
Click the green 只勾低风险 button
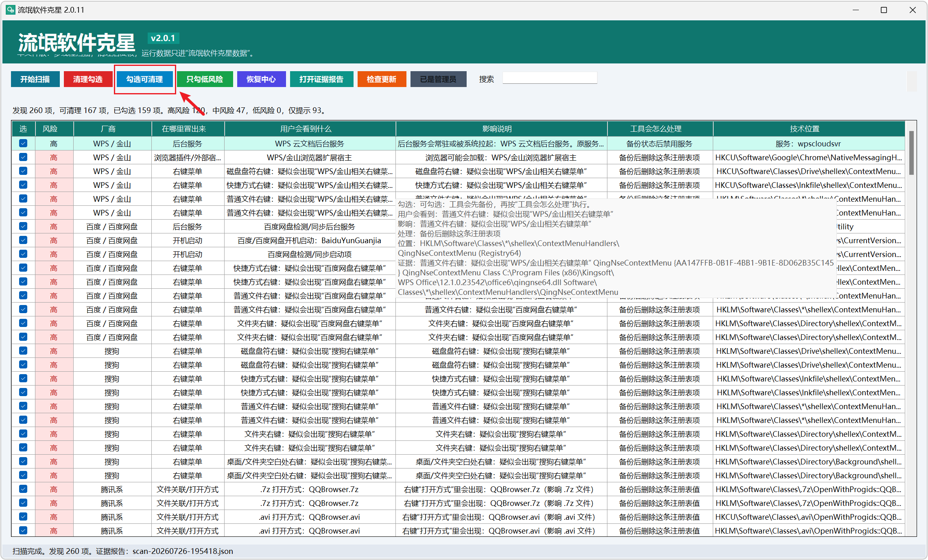[x=205, y=79]
